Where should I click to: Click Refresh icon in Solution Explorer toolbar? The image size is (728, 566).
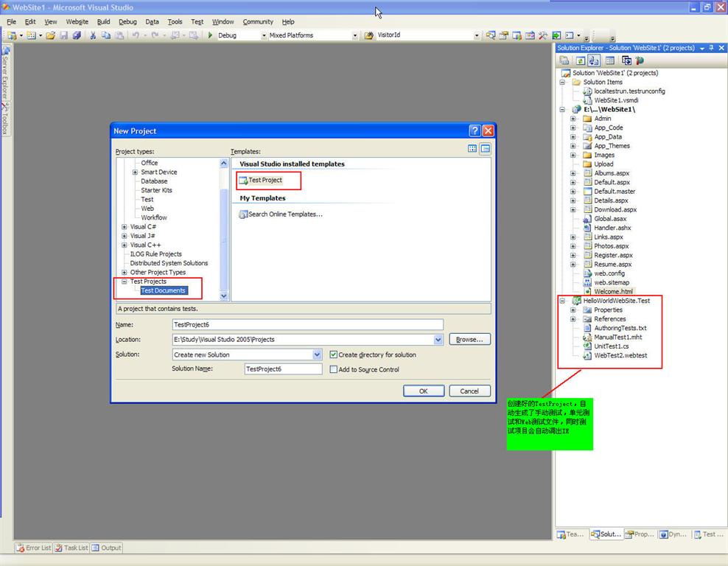581,60
